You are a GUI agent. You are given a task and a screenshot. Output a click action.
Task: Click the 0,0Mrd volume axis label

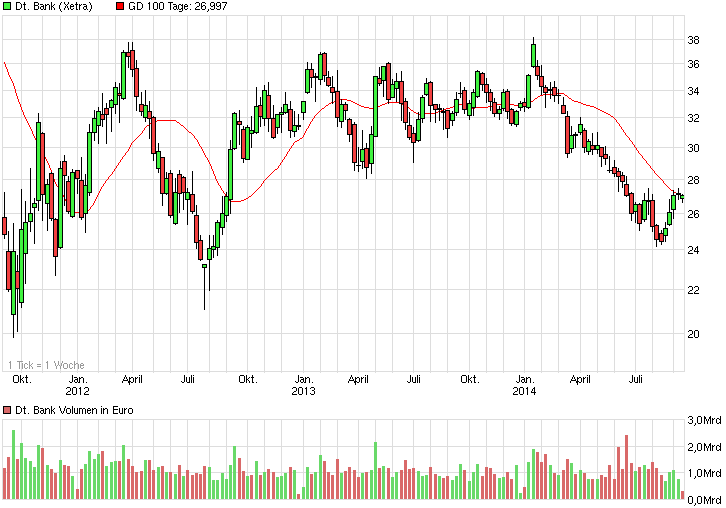(704, 500)
